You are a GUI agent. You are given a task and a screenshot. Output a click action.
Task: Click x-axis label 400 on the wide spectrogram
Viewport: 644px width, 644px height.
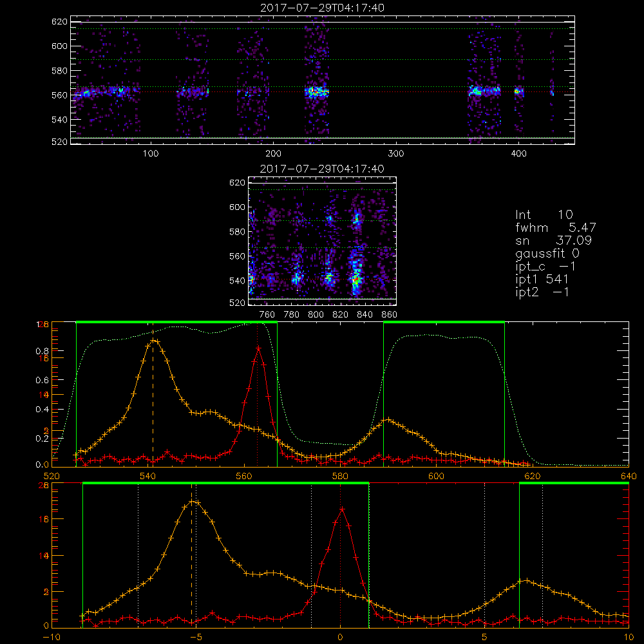(518, 154)
